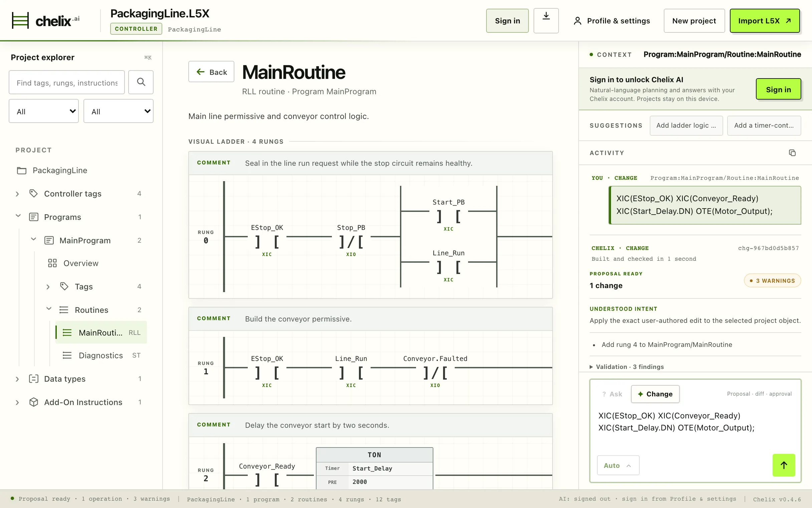Viewport: 812px width, 508px height.
Task: Click the chg-967bd0d5b857 change ID
Action: [x=768, y=248]
